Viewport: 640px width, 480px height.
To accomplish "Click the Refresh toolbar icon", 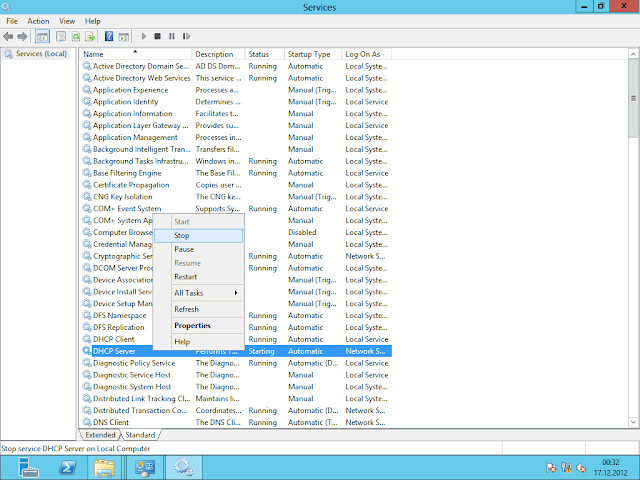I will click(75, 36).
